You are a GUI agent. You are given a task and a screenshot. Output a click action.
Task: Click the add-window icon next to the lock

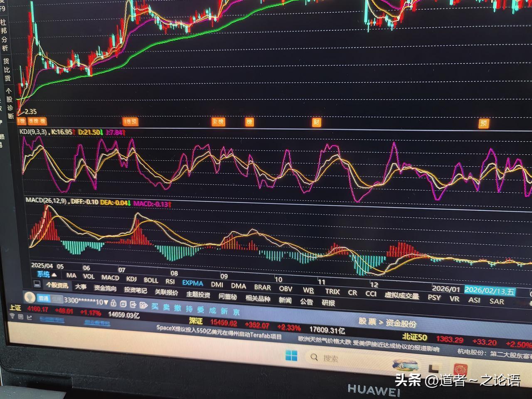click(124, 303)
